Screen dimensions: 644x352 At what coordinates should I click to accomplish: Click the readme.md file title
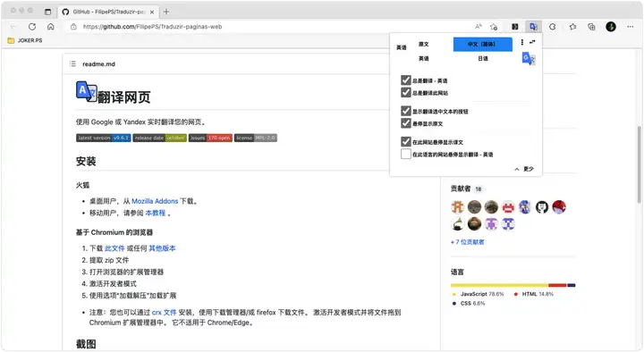(98, 64)
